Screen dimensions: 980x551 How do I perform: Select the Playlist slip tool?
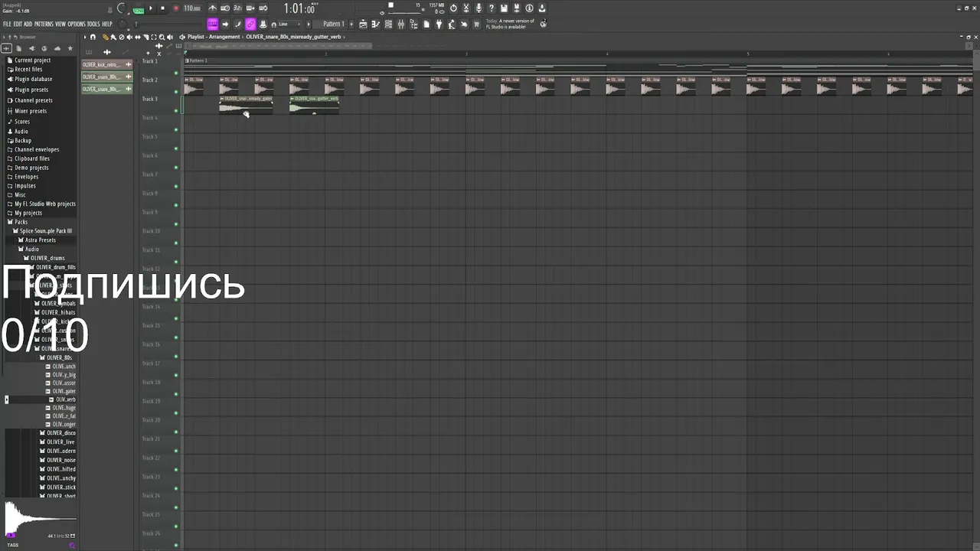138,37
